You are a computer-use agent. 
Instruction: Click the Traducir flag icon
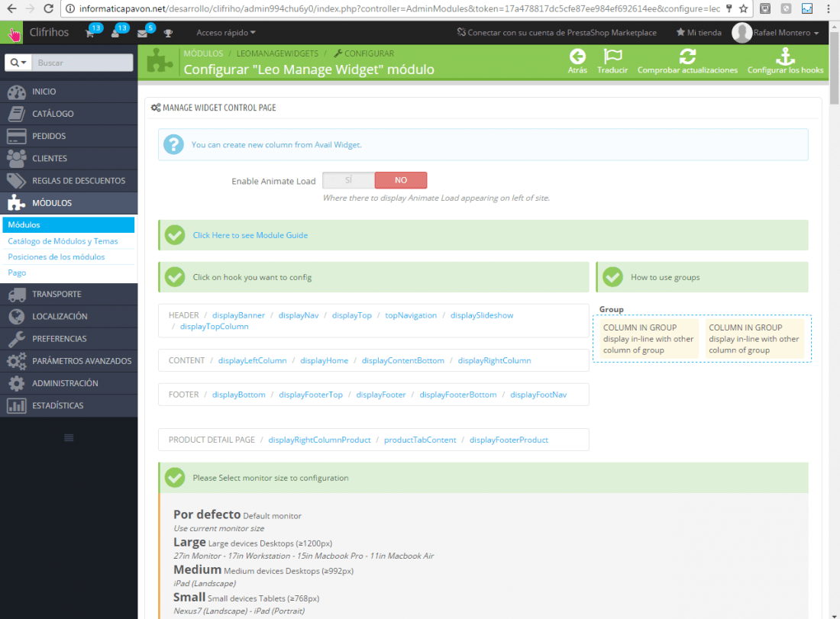coord(612,56)
